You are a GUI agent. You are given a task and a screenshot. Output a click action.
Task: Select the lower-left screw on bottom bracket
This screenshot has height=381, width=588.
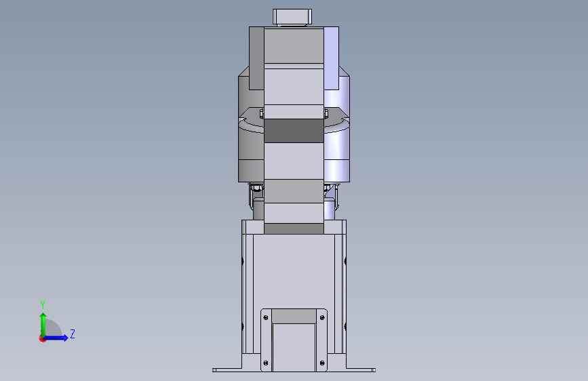tap(266, 363)
